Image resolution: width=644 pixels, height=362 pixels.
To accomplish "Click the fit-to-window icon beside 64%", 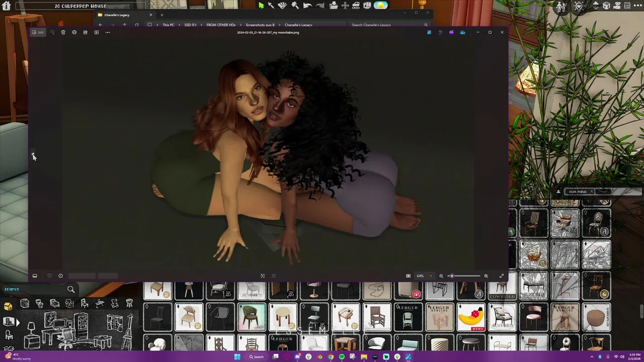I will (x=408, y=276).
